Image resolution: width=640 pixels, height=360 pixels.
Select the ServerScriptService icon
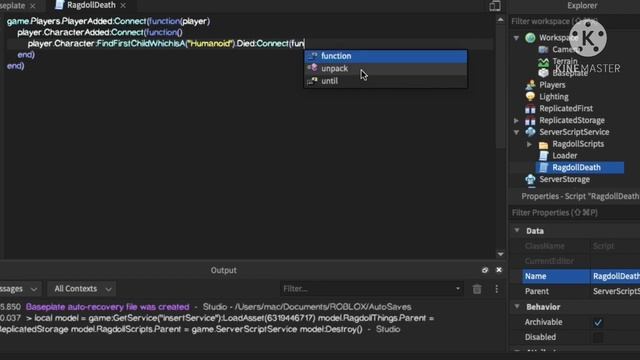(x=530, y=132)
